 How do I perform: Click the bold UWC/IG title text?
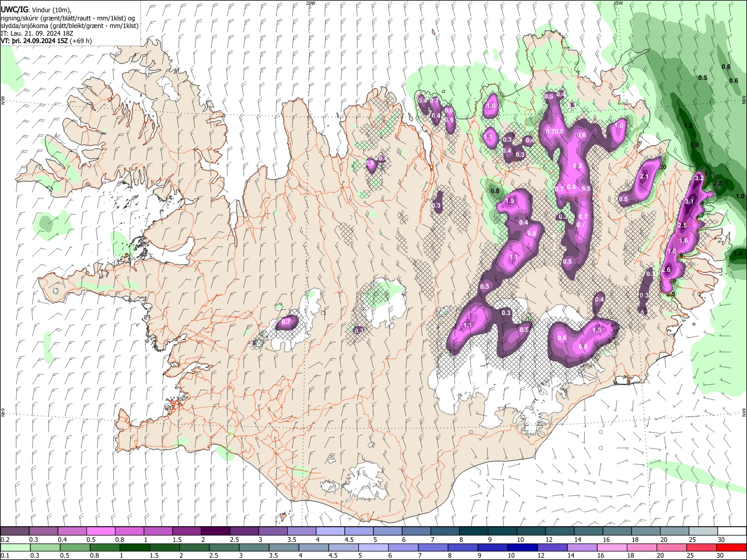point(14,10)
